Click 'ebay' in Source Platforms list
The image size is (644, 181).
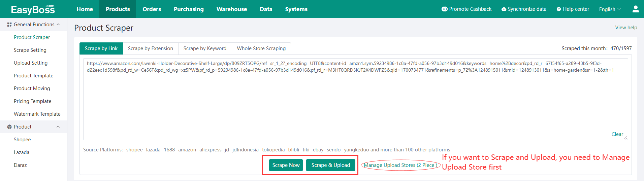(318, 150)
